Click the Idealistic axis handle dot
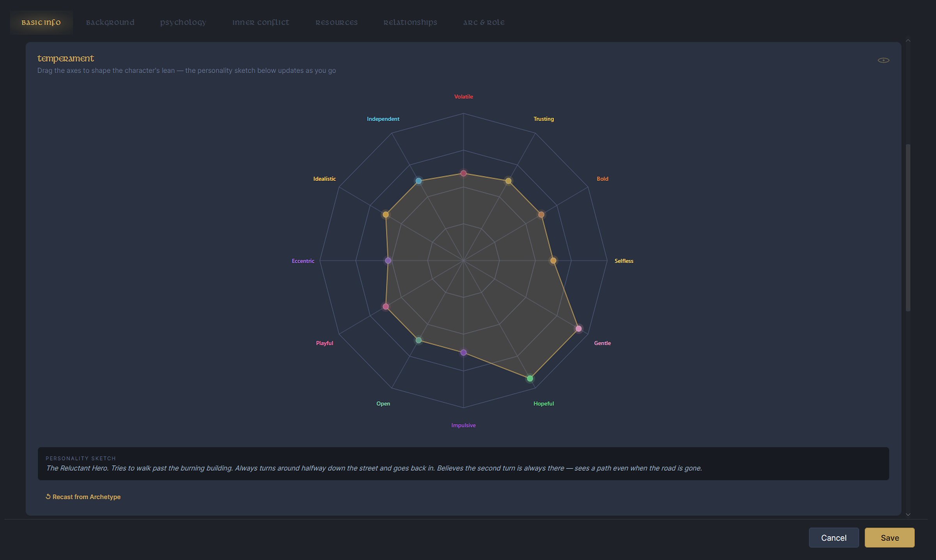Screen dimensions: 936x560 [386, 214]
